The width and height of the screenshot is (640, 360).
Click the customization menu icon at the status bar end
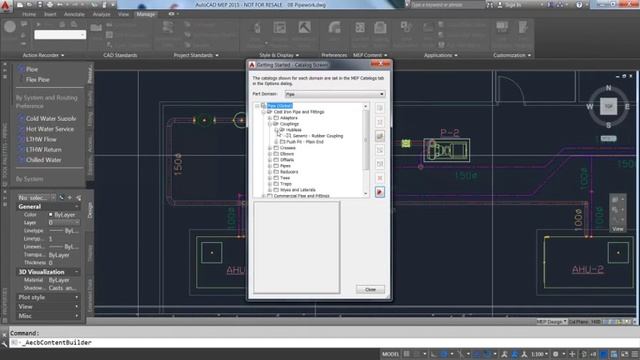(x=634, y=354)
